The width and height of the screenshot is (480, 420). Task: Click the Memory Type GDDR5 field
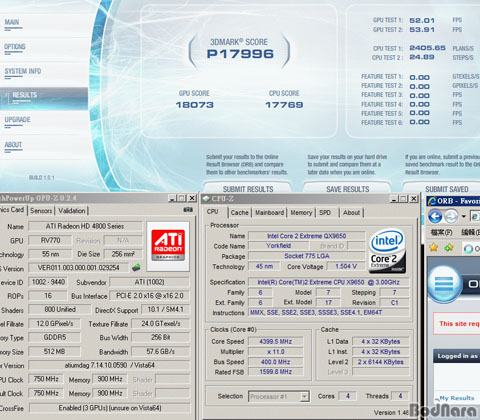click(x=54, y=338)
